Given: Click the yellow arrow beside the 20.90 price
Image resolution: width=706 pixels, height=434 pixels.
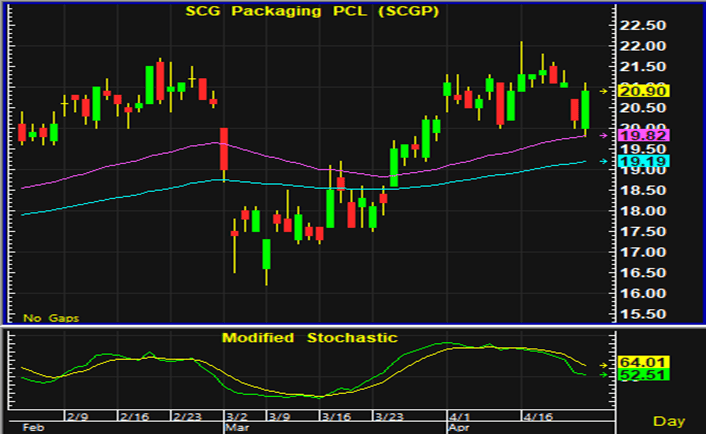Looking at the screenshot, I should coord(603,91).
